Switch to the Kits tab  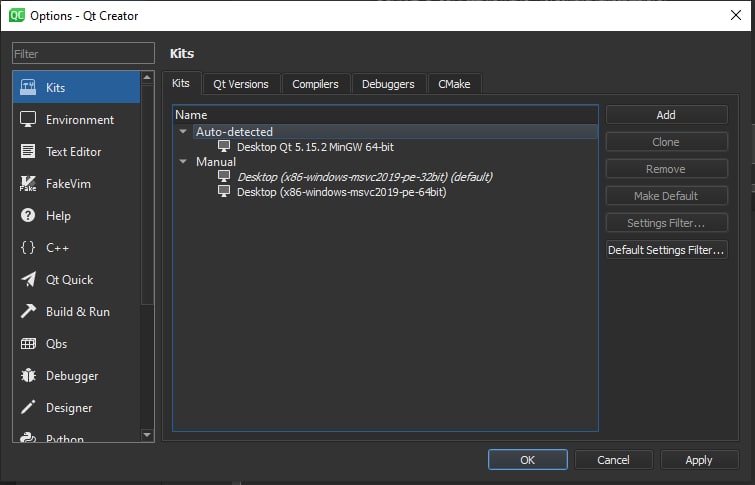click(181, 83)
